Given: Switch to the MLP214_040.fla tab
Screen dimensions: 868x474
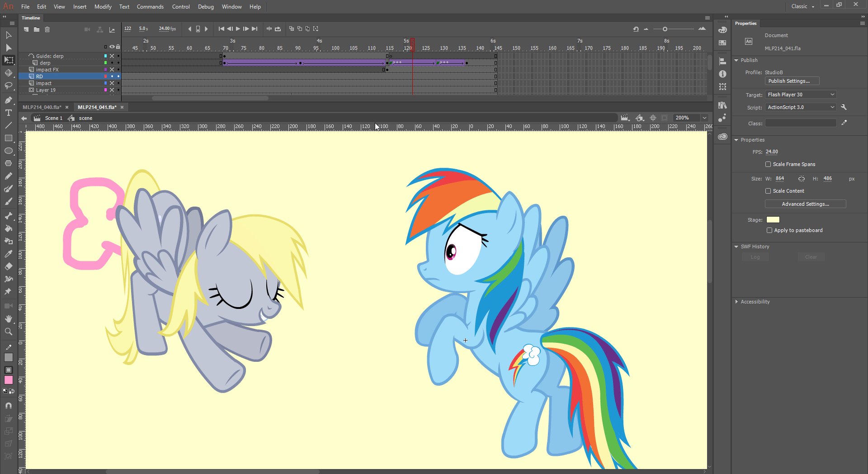Looking at the screenshot, I should click(x=42, y=107).
